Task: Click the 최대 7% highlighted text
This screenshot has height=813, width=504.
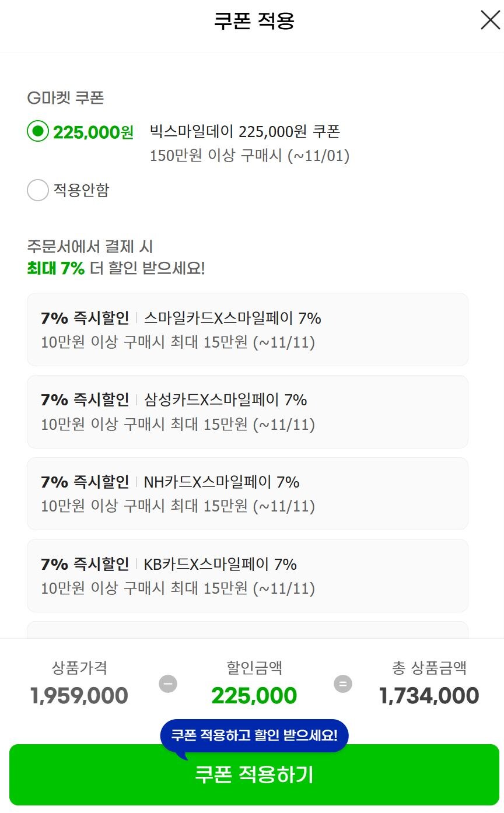Action: [51, 268]
